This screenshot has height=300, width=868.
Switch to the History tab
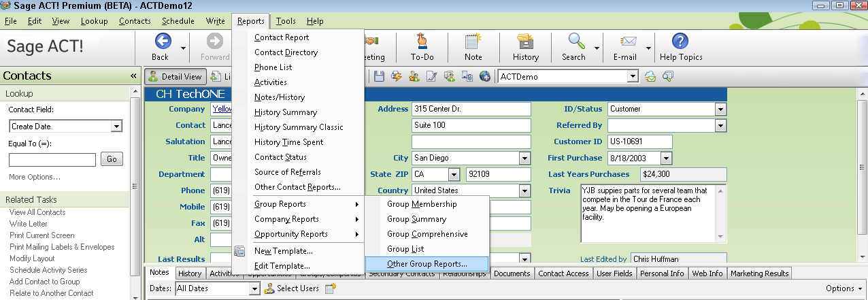190,273
